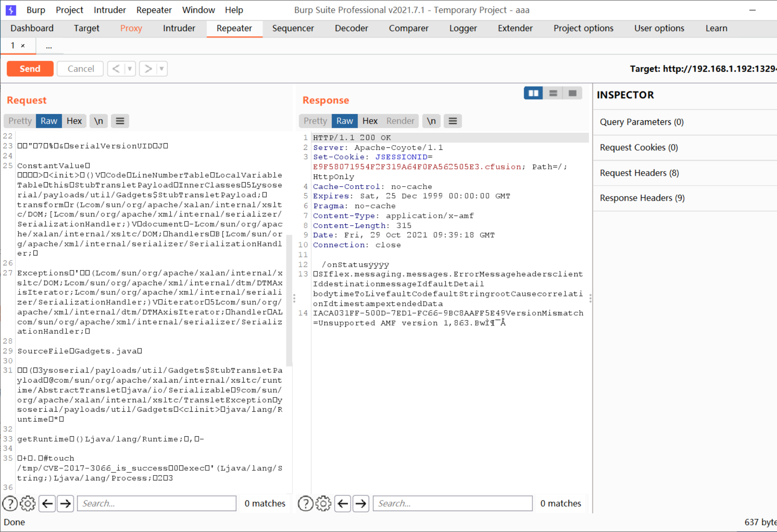Open the User options tab
This screenshot has height=532, width=777.
click(659, 28)
